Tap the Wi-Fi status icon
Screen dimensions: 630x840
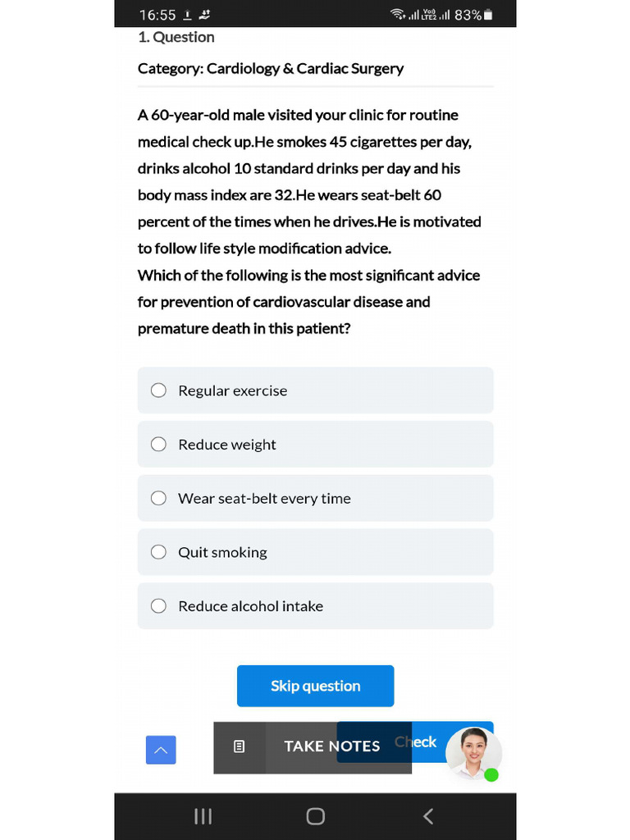[x=398, y=15]
